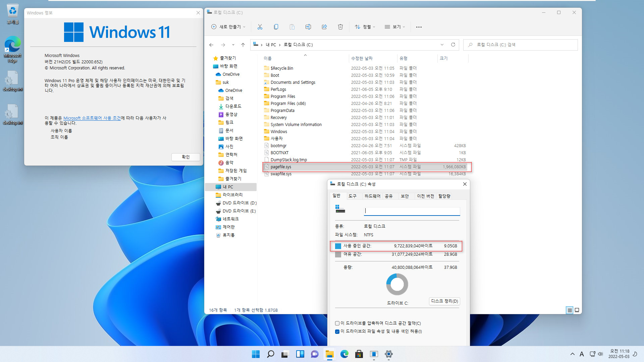Sort by 수정한 날짜 column header
Screen dimensions: 644x362
[373, 58]
